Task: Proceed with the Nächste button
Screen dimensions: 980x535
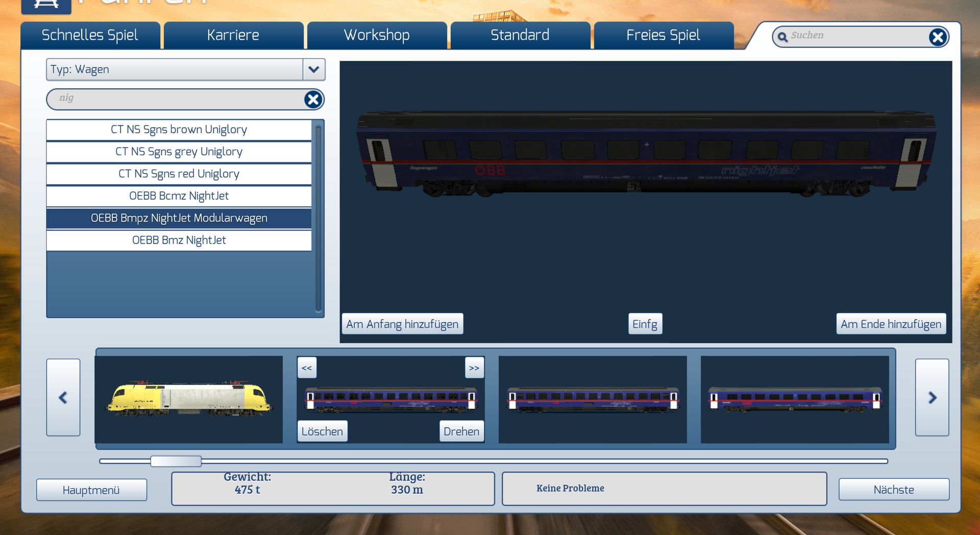Action: (894, 490)
